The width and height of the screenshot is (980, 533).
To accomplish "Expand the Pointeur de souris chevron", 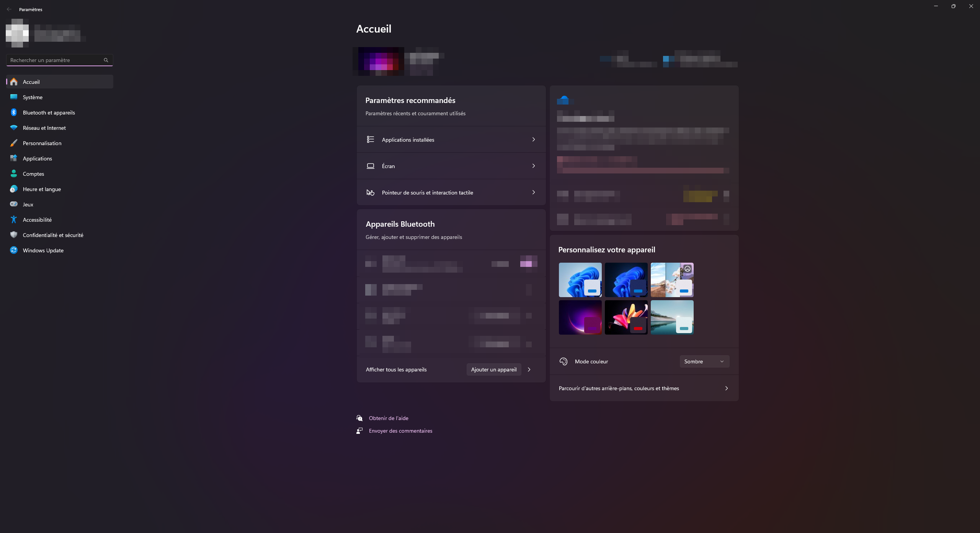I will click(x=533, y=193).
